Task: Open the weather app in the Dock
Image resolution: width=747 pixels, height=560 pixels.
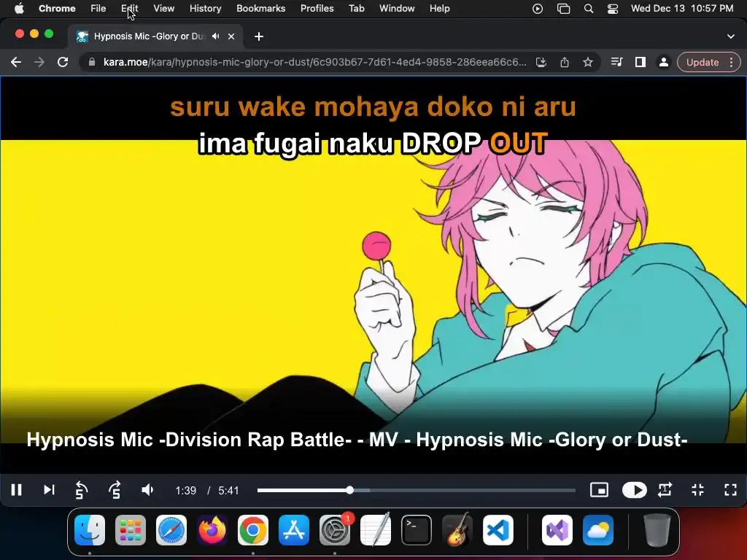Action: (x=598, y=530)
